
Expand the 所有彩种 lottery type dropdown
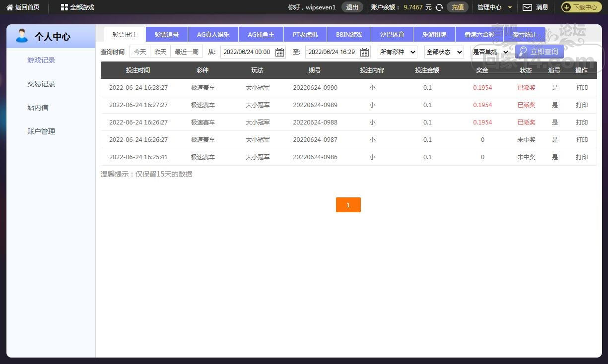click(x=397, y=52)
